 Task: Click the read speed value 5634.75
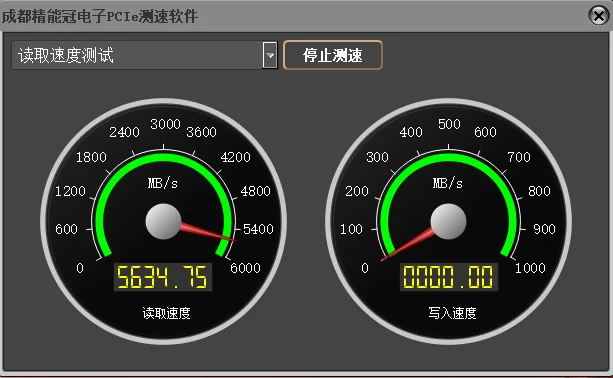click(162, 277)
